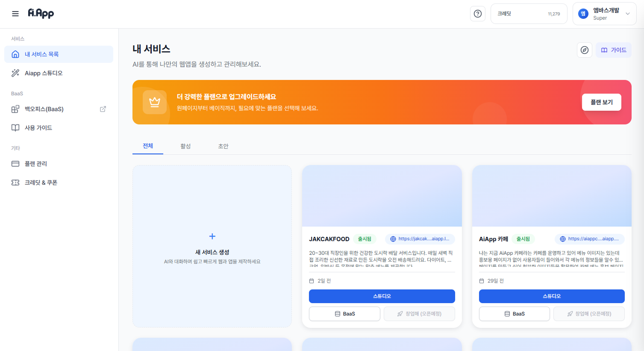Open the help question mark icon
The image size is (644, 351).
[x=477, y=13]
